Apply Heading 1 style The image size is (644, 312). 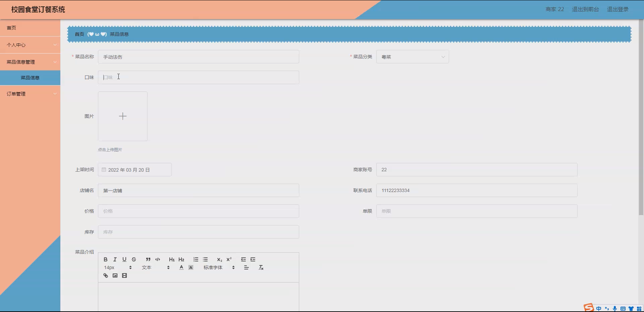[x=172, y=260]
